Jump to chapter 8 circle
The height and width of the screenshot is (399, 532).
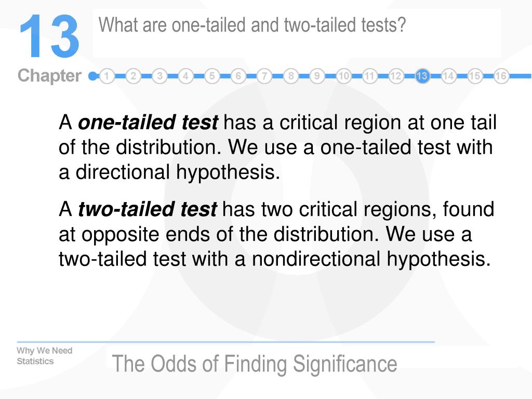pyautogui.click(x=291, y=76)
